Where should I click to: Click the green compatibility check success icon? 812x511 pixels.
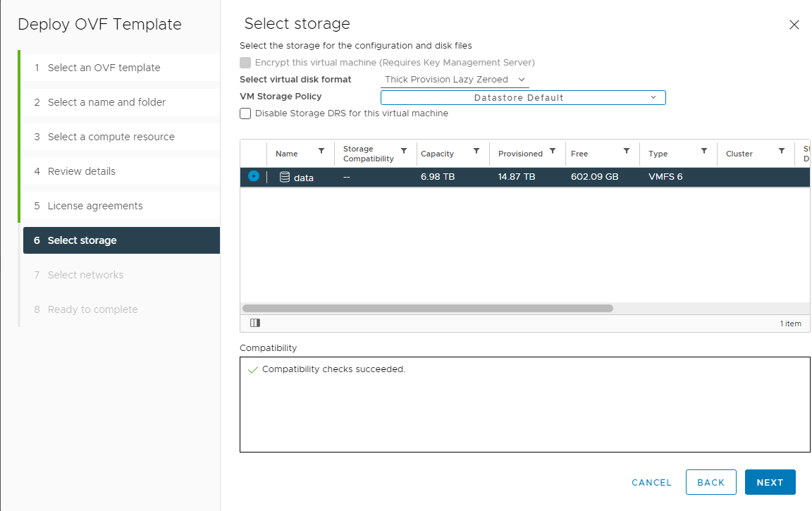tap(253, 369)
